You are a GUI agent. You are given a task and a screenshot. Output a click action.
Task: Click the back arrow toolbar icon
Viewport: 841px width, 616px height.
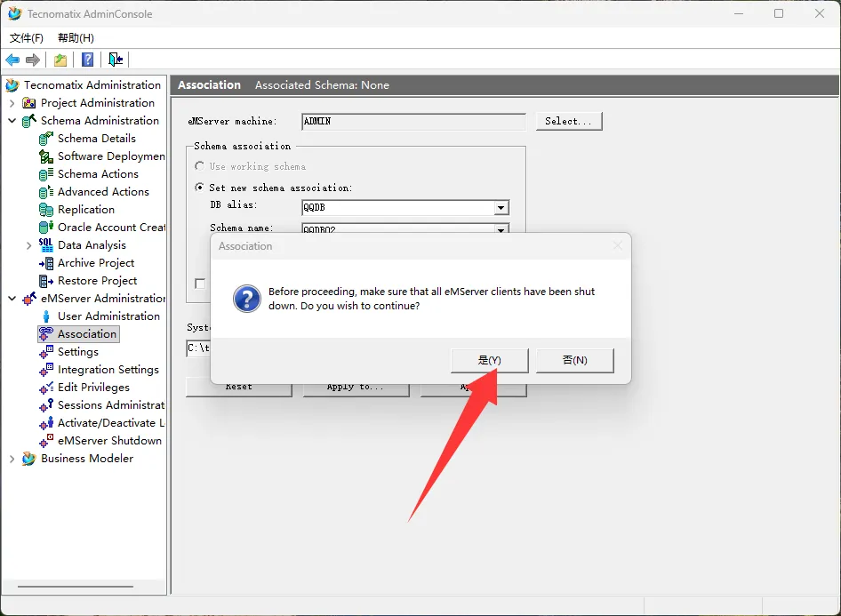coord(12,60)
